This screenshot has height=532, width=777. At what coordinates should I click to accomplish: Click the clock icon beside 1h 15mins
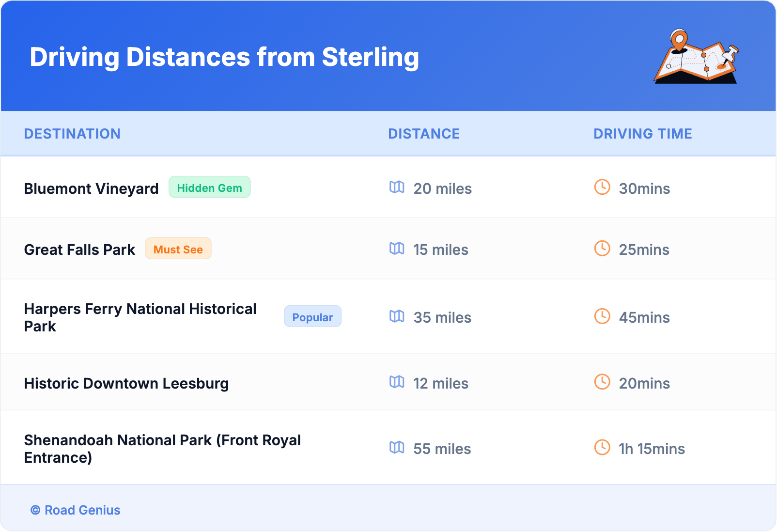(602, 448)
